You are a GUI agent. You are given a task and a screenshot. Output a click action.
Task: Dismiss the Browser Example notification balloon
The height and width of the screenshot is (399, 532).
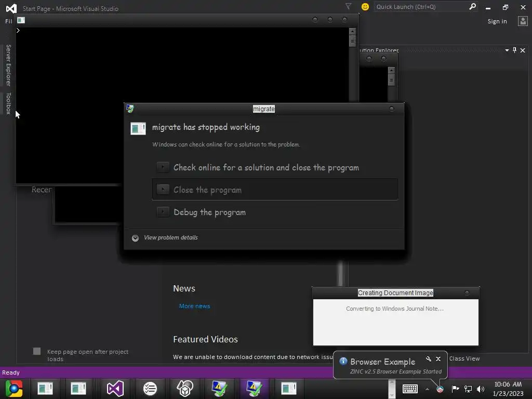coord(438,359)
